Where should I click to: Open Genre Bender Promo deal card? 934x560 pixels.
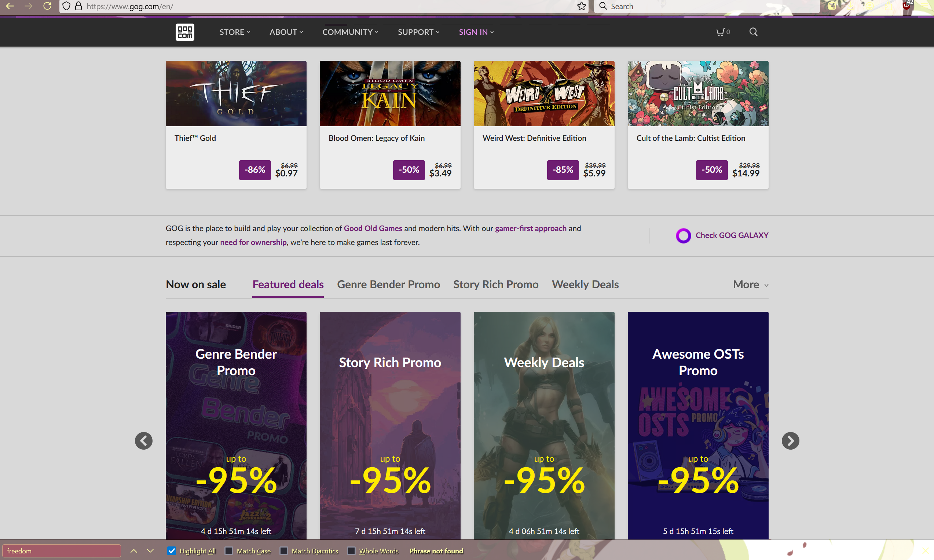pyautogui.click(x=236, y=426)
